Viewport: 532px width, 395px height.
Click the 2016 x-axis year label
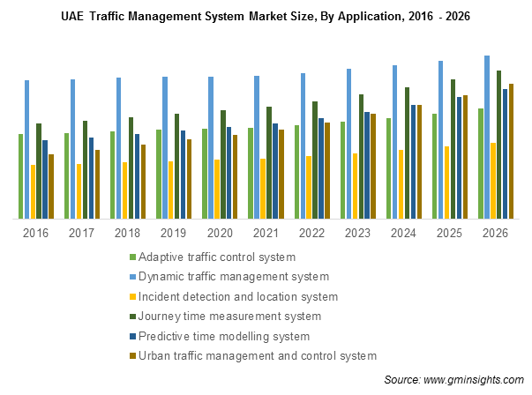click(36, 233)
